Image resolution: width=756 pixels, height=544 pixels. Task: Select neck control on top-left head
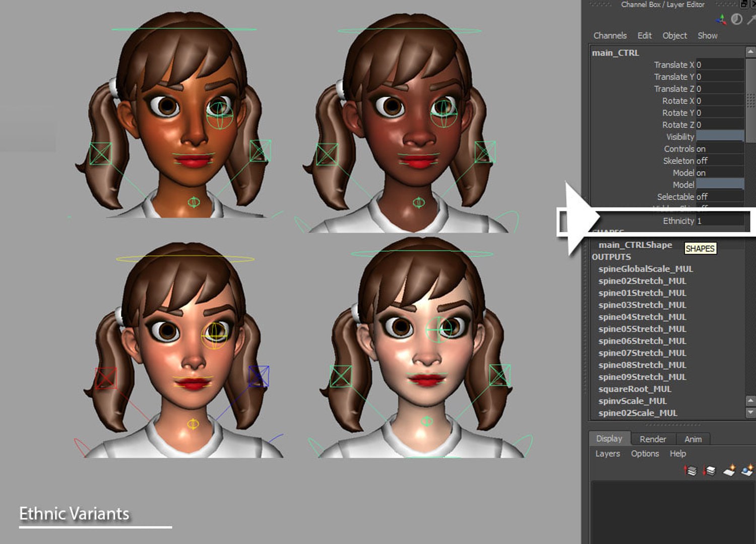[x=194, y=202]
